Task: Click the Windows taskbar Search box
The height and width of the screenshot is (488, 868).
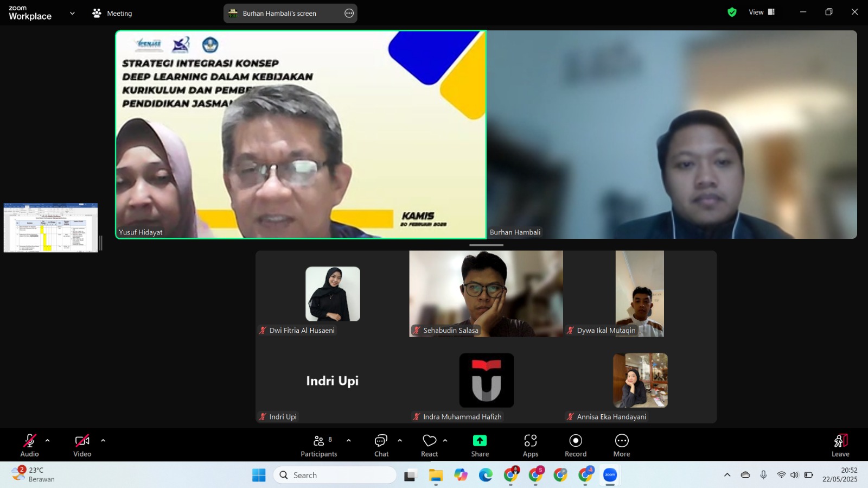Action: click(x=335, y=475)
